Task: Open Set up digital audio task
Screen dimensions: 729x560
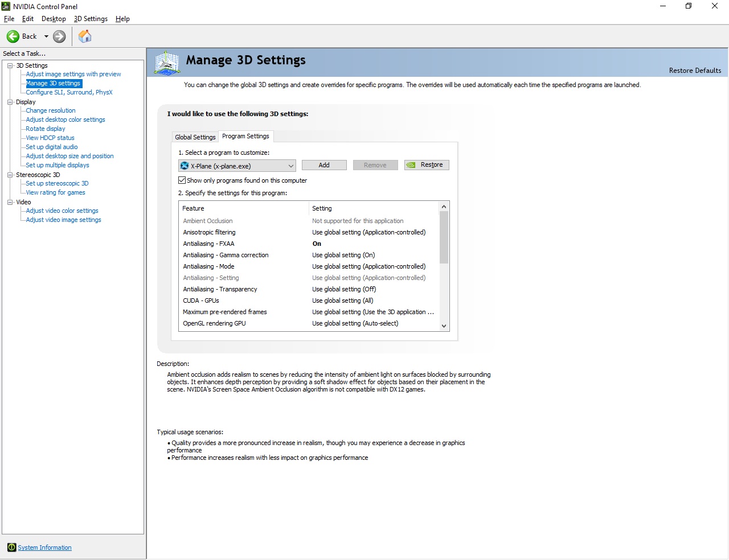Action: point(52,147)
